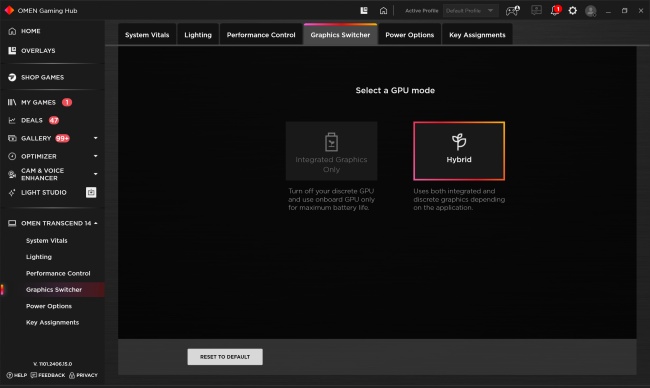The height and width of the screenshot is (388, 650).
Task: Open the game controller icon in title bar
Action: pyautogui.click(x=513, y=10)
